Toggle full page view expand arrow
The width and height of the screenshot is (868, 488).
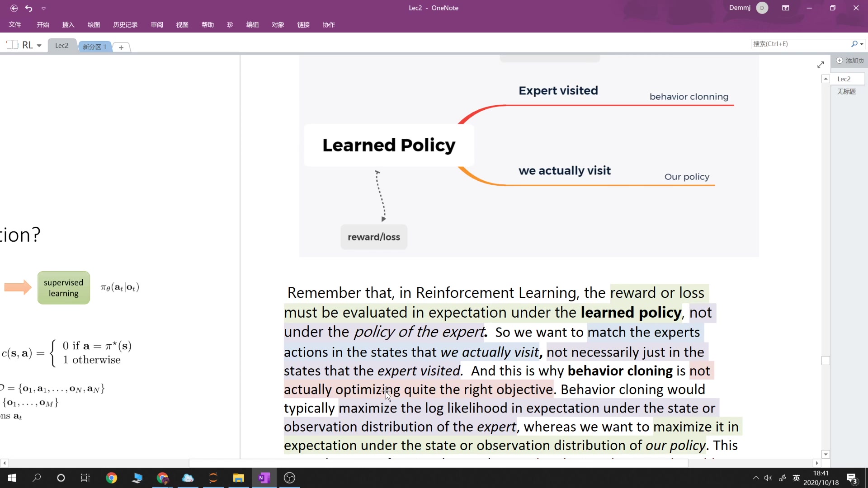pyautogui.click(x=821, y=65)
